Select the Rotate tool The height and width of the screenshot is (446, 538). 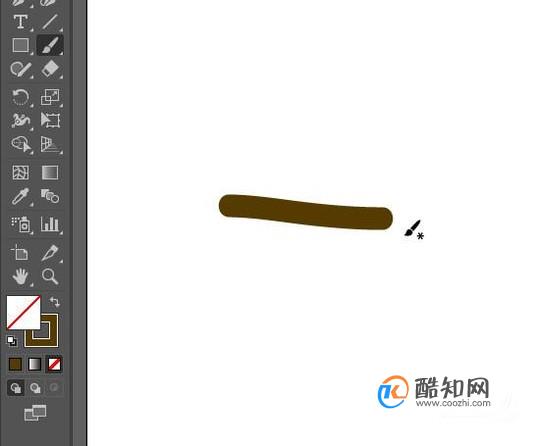[x=21, y=97]
